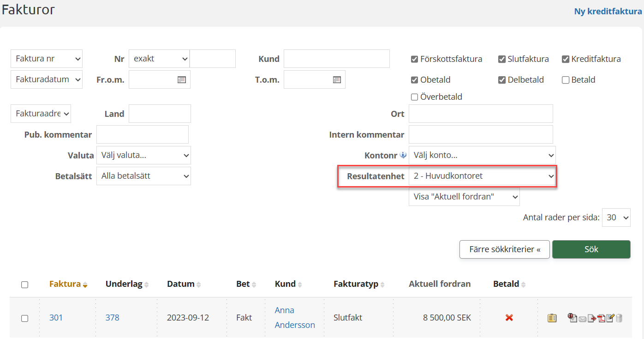
Task: Click the PDF icon for invoice 301
Action: 601,318
